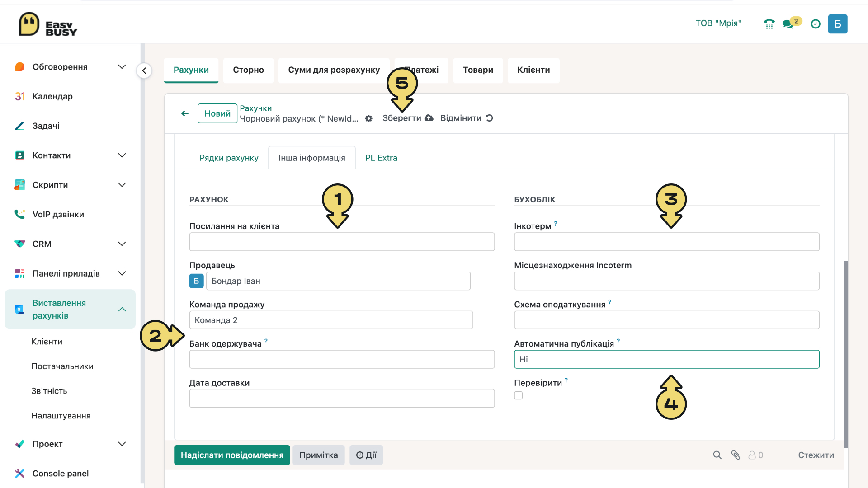Open the Схема оподаткування dropdown
Image resolution: width=868 pixels, height=488 pixels.
[667, 320]
